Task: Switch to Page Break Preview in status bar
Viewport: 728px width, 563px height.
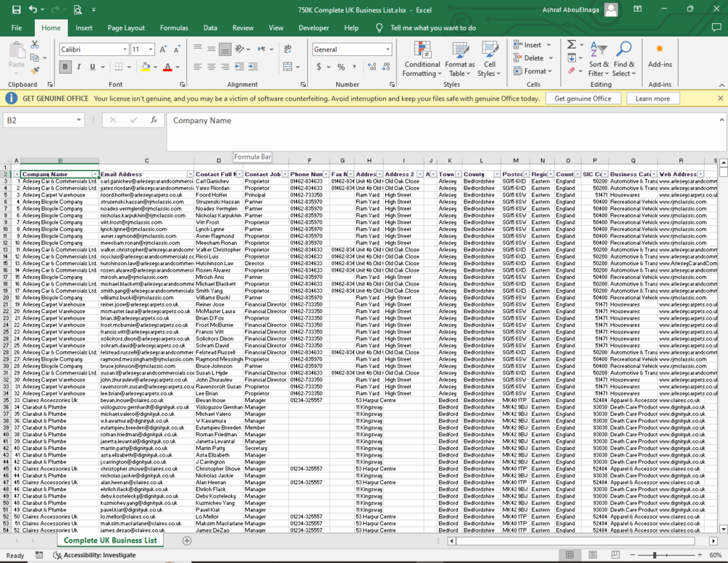Action: click(616, 555)
